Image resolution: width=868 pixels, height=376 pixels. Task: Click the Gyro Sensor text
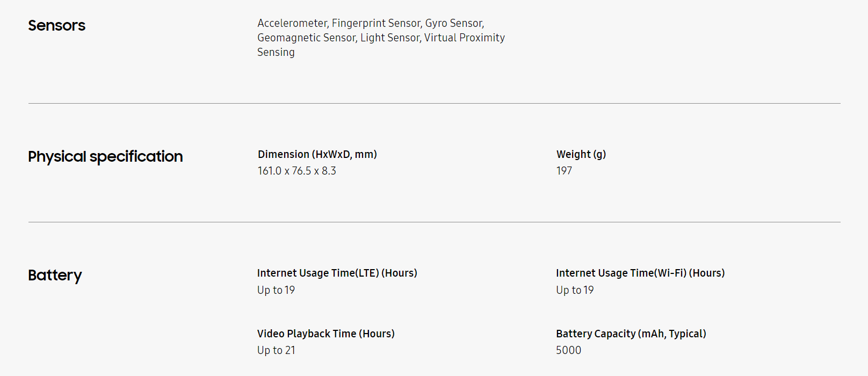(x=454, y=23)
